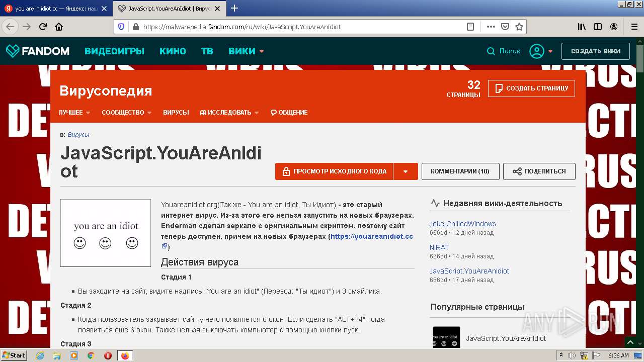
Task: Expand the ВИКИ dropdown menu
Action: pos(246,51)
